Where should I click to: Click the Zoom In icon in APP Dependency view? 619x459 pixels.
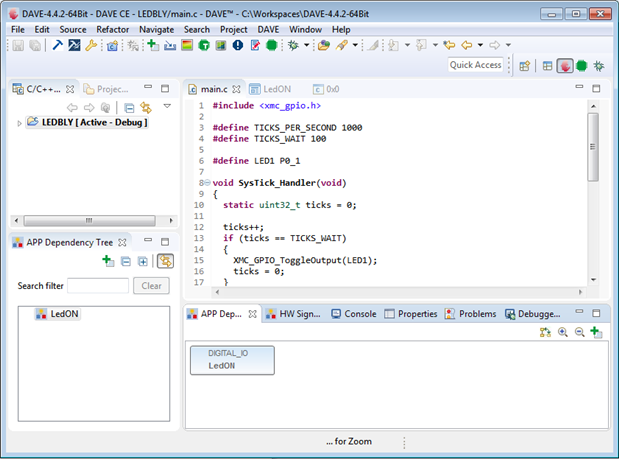point(563,332)
